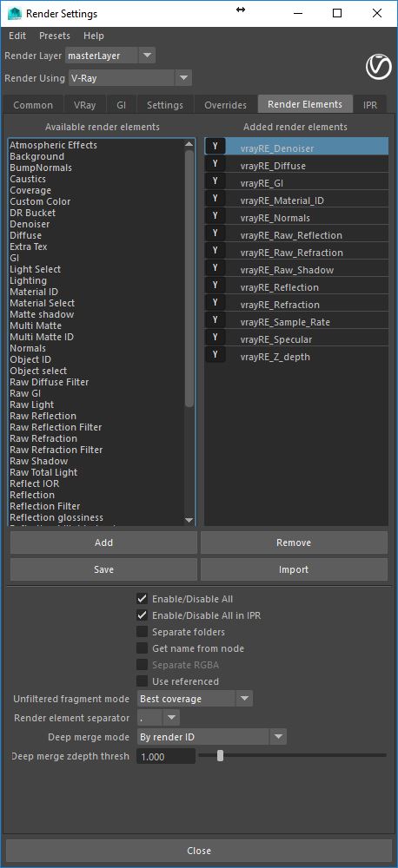Click scroll-down arrow of available elements list
The image size is (398, 868).
pyautogui.click(x=189, y=520)
